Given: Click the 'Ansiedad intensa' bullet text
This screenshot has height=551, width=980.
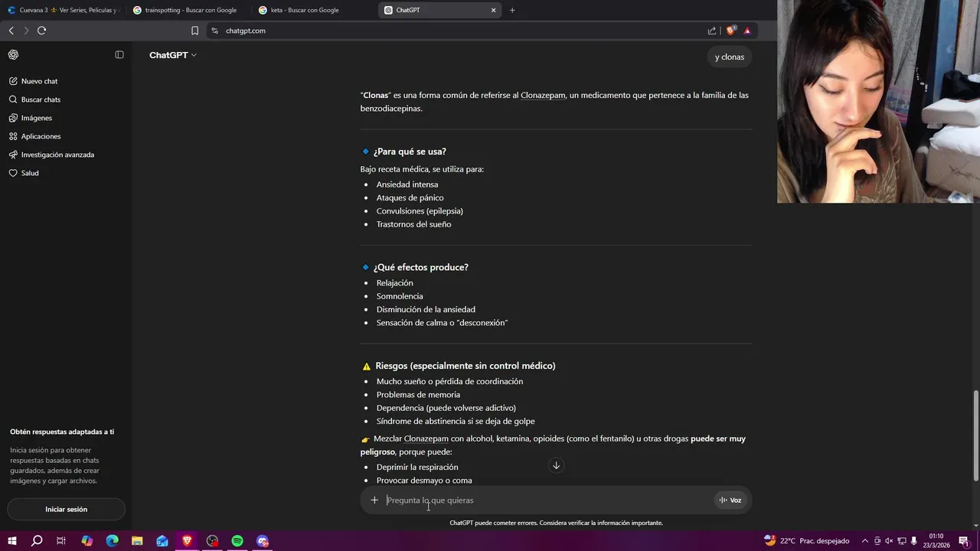Looking at the screenshot, I should (x=407, y=184).
